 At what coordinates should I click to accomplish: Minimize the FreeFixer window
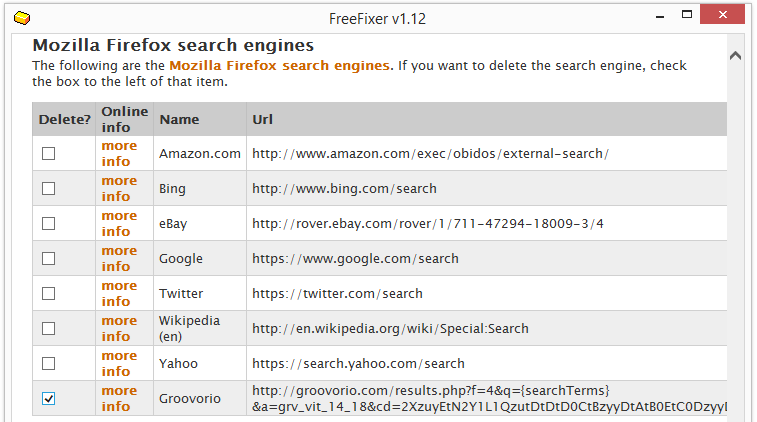tap(660, 16)
